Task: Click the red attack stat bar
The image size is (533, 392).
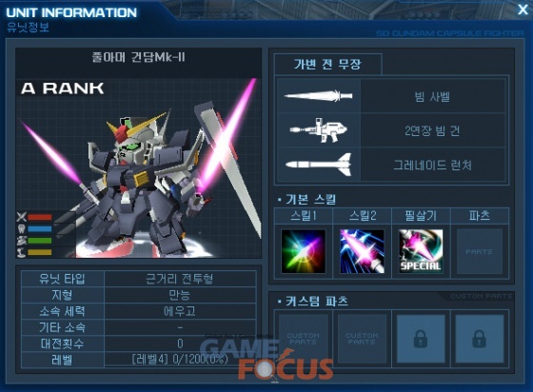Action: (x=40, y=217)
